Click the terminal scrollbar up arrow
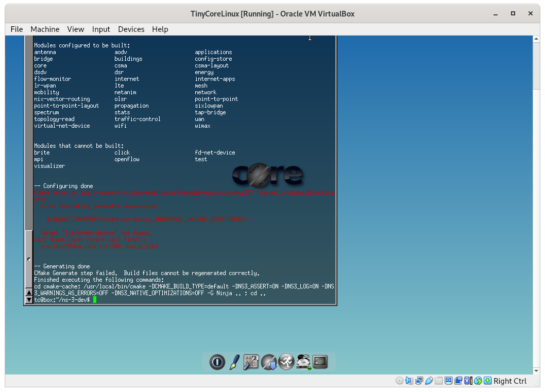The width and height of the screenshot is (545, 392). pos(29,293)
